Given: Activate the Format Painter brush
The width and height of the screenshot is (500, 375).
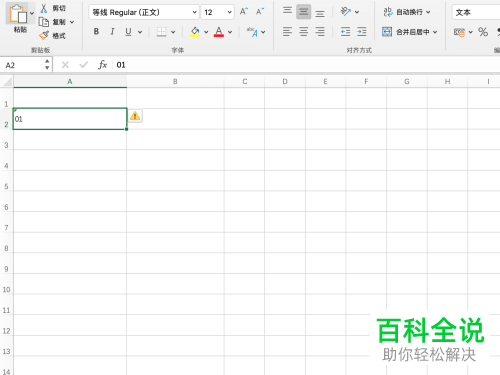Looking at the screenshot, I should click(x=44, y=35).
